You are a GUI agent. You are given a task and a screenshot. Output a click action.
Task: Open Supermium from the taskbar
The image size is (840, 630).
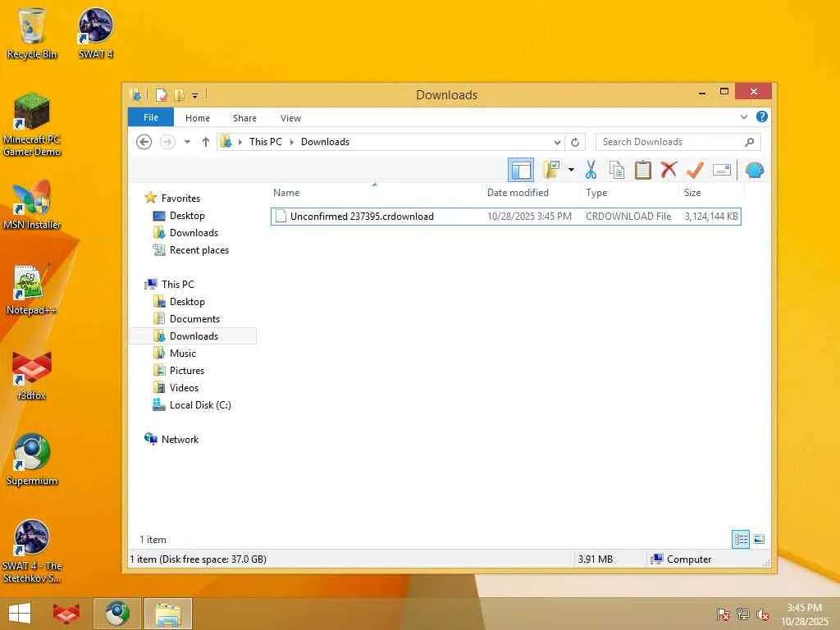(117, 614)
